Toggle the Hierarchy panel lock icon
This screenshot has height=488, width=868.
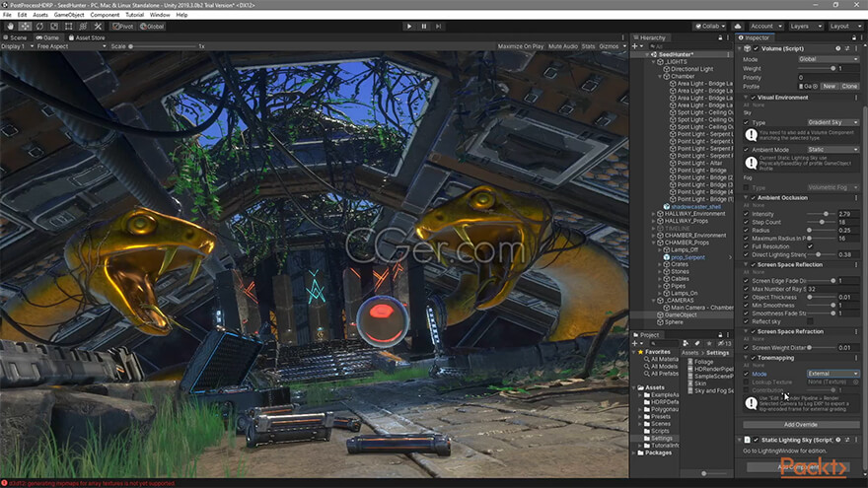tap(720, 37)
